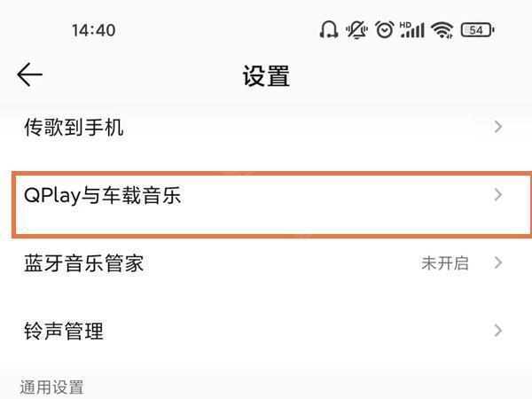
Task: Tap the chevron next to 蓝牙音乐管家
Action: pos(498,262)
